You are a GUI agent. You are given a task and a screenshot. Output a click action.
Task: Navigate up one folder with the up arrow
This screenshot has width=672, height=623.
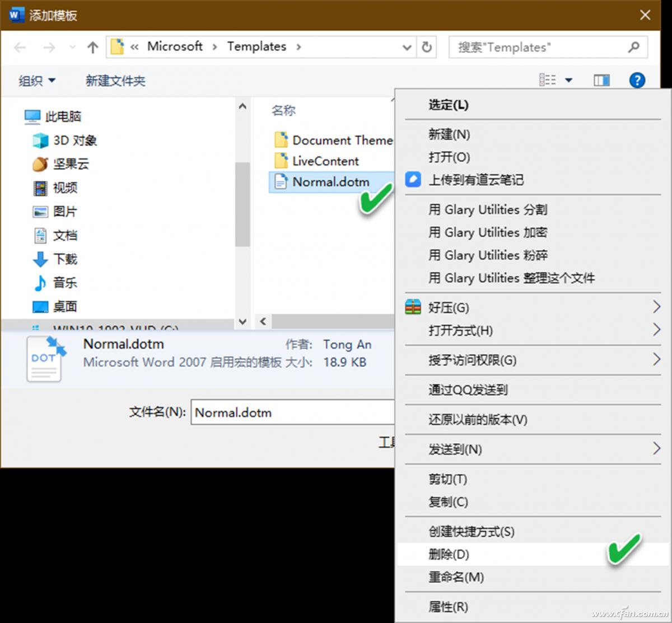(x=92, y=47)
